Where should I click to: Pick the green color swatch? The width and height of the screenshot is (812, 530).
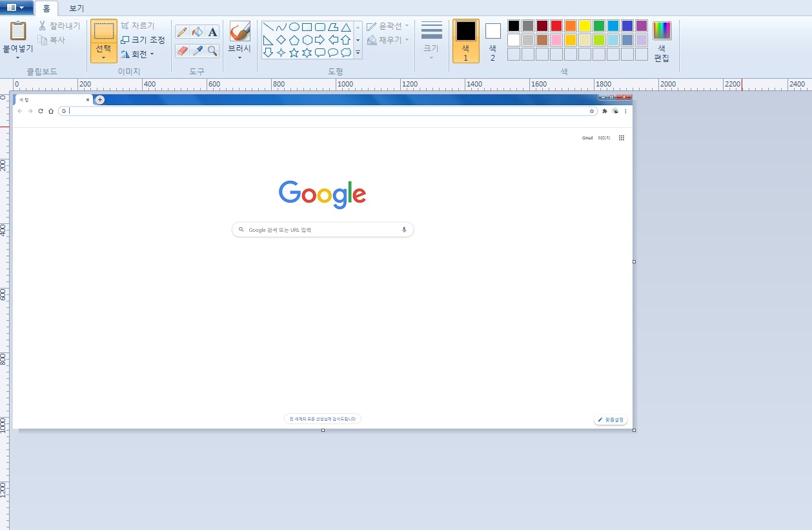[x=599, y=26]
